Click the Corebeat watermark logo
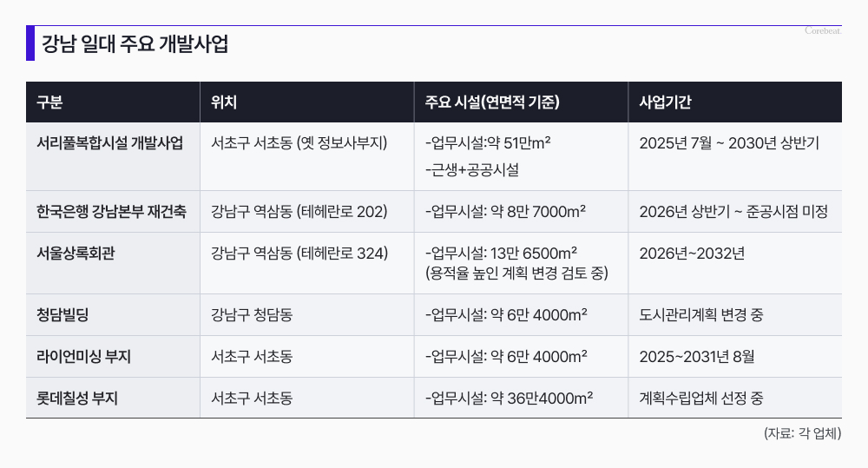868x468 pixels. click(821, 30)
